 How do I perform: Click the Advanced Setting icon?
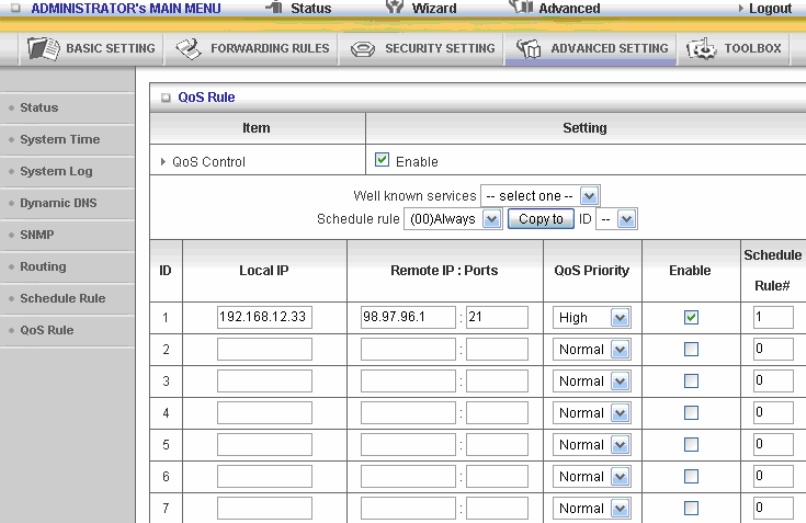pyautogui.click(x=528, y=48)
